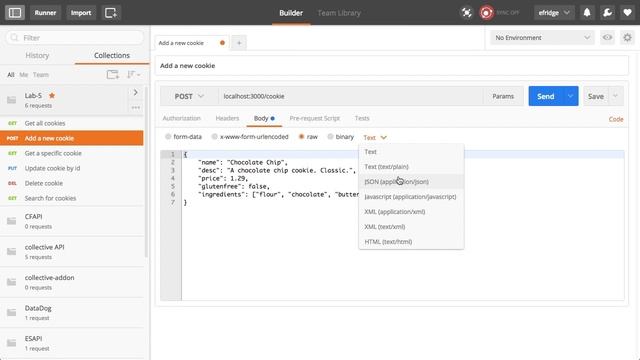
Task: Click the heart icon
Action: [x=627, y=13]
